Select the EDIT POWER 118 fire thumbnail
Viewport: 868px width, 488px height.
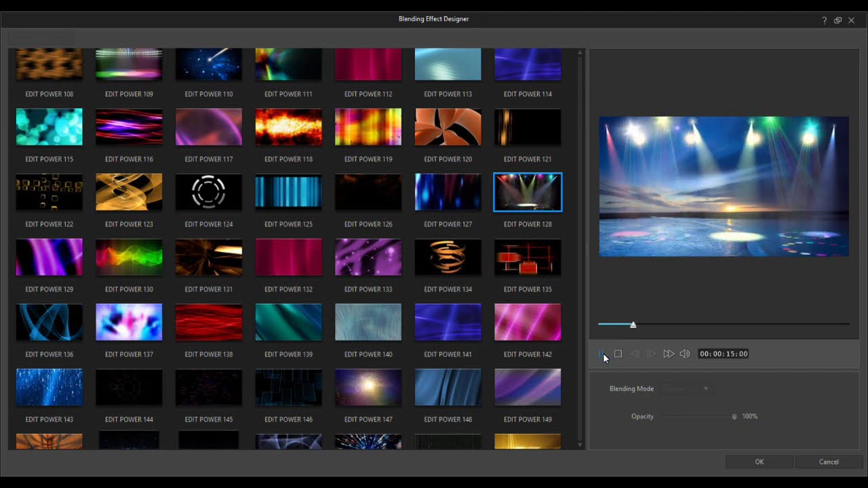click(288, 127)
